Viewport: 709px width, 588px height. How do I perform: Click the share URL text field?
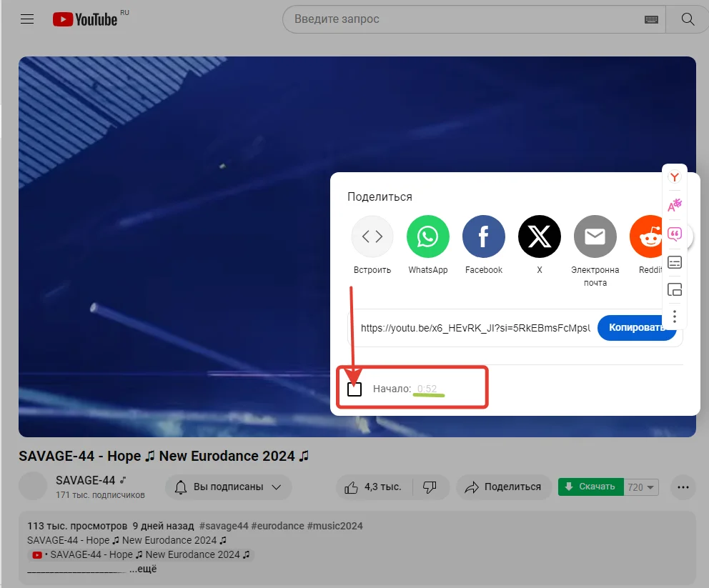(x=475, y=328)
